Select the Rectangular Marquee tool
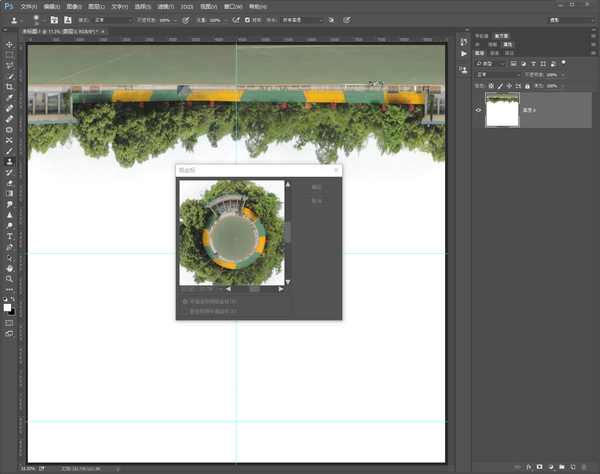The image size is (600, 474). pyautogui.click(x=9, y=55)
